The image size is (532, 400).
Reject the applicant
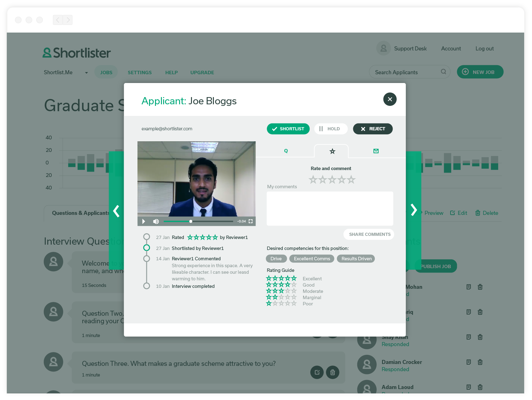[373, 129]
